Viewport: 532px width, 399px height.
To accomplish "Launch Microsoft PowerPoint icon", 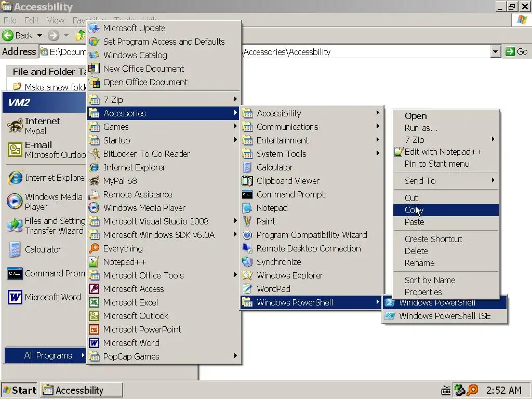I will [94, 329].
